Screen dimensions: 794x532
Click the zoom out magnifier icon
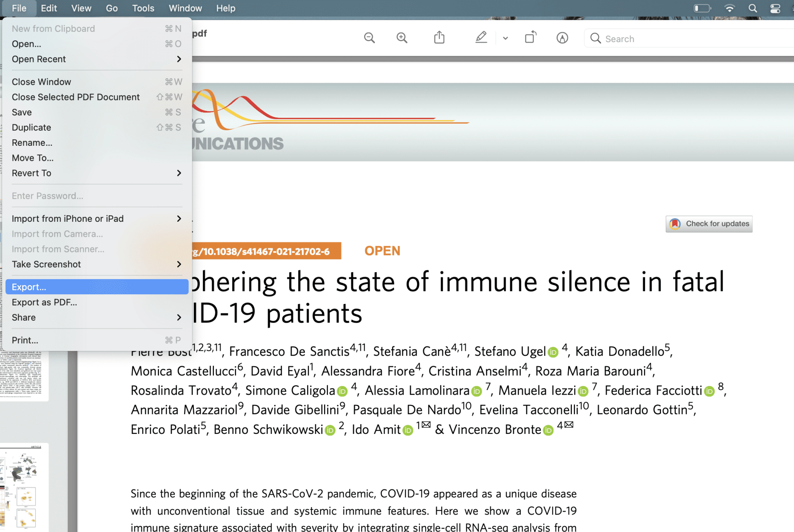[x=369, y=39]
